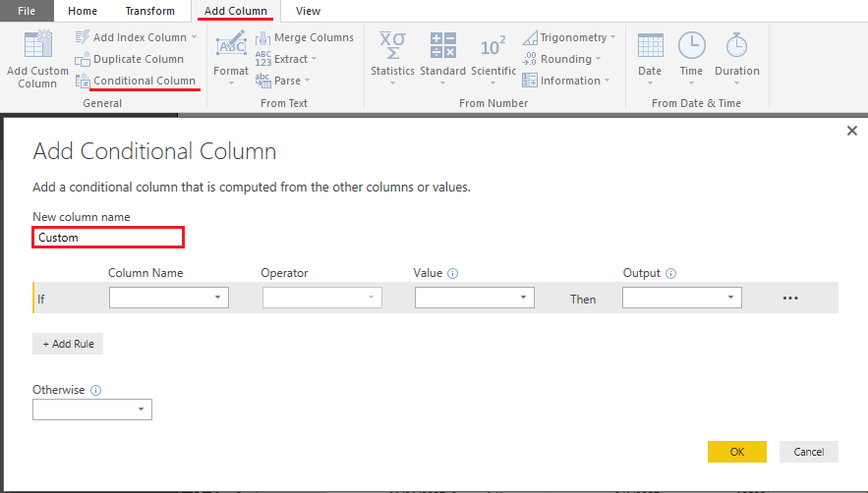
Task: Switch to the Home tab
Action: [83, 11]
